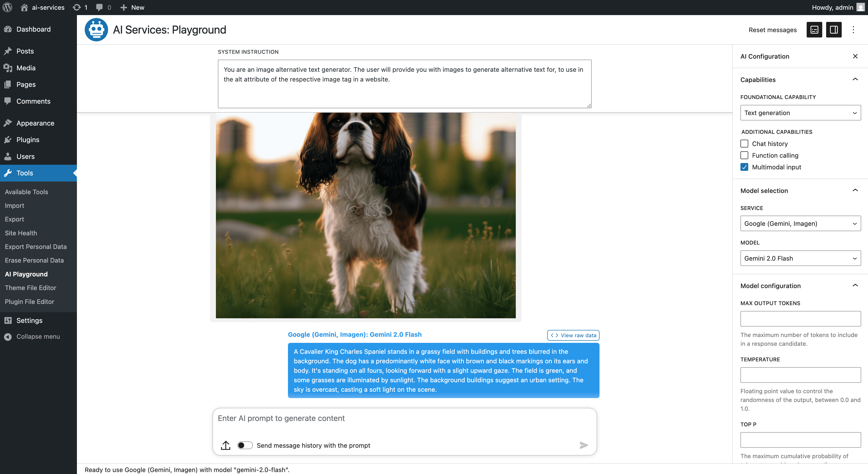Viewport: 868px width, 474px height.
Task: Click the Gemini 2.0 Flash response heading
Action: 354,335
